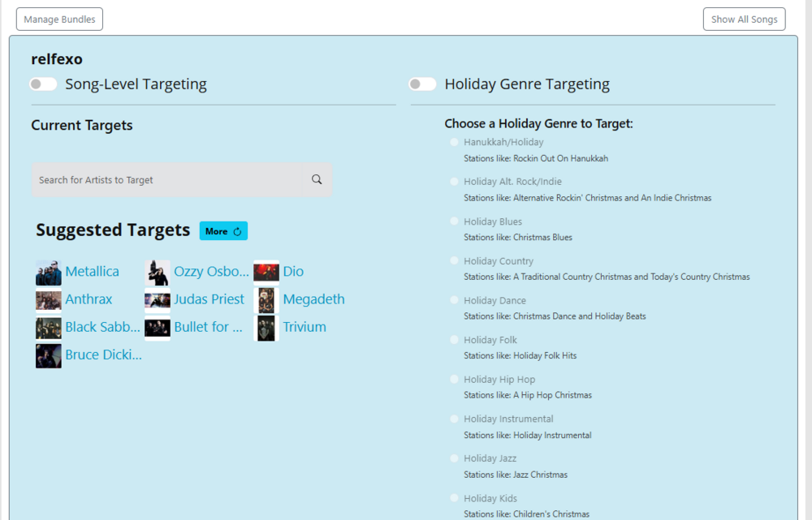Click the search magnifier icon
The image size is (812, 520).
pos(317,179)
